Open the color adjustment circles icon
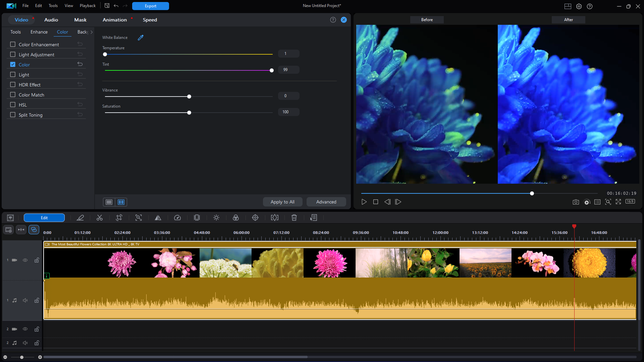This screenshot has width=644, height=362. [236, 218]
